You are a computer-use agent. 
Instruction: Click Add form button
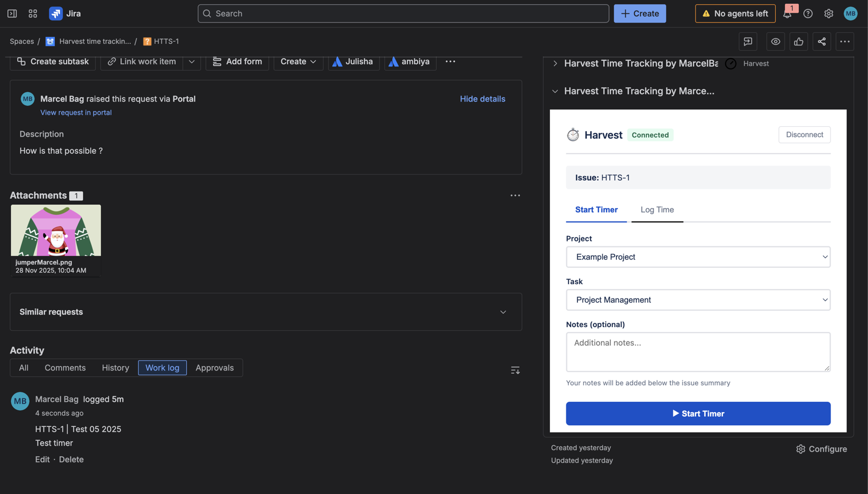point(237,61)
